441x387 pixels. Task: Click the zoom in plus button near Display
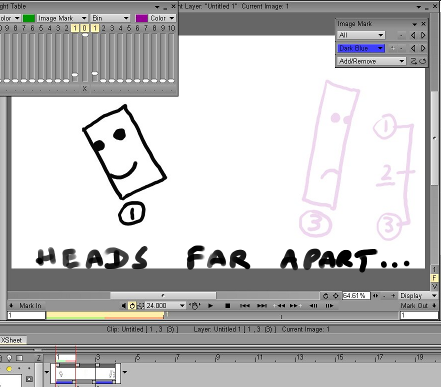coord(393,296)
